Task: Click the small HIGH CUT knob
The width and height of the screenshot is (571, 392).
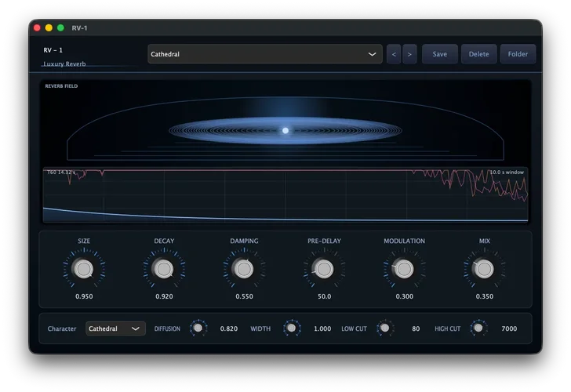Action: pos(478,328)
